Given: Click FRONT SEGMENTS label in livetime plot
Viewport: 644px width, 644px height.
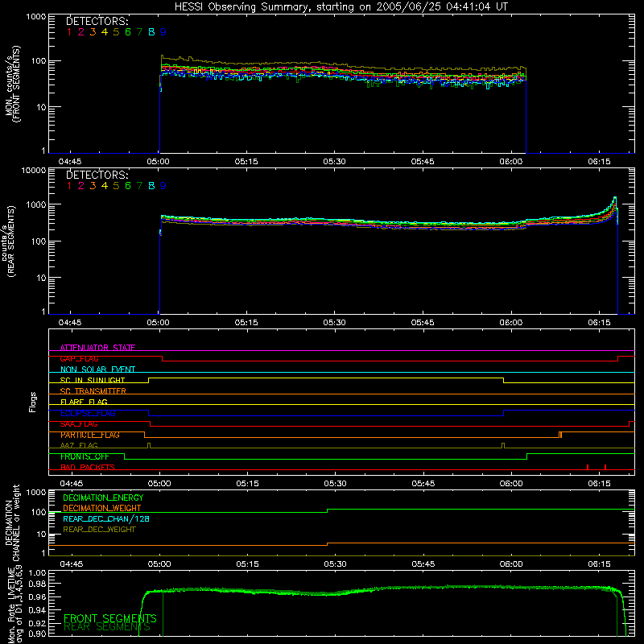Looking at the screenshot, I should [x=110, y=618].
